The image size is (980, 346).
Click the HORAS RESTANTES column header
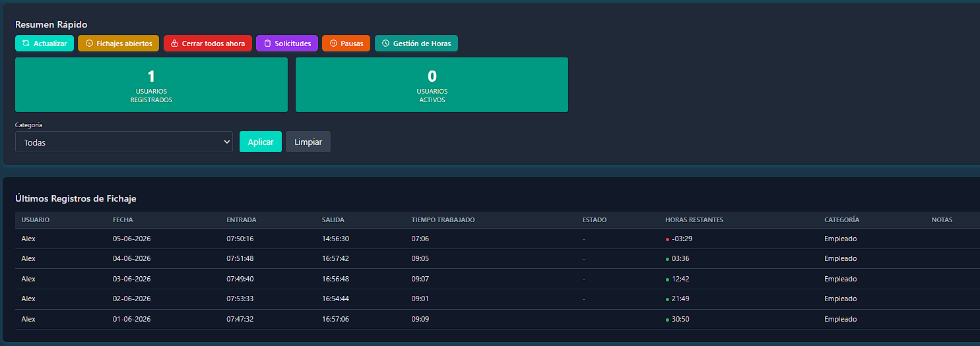point(694,220)
